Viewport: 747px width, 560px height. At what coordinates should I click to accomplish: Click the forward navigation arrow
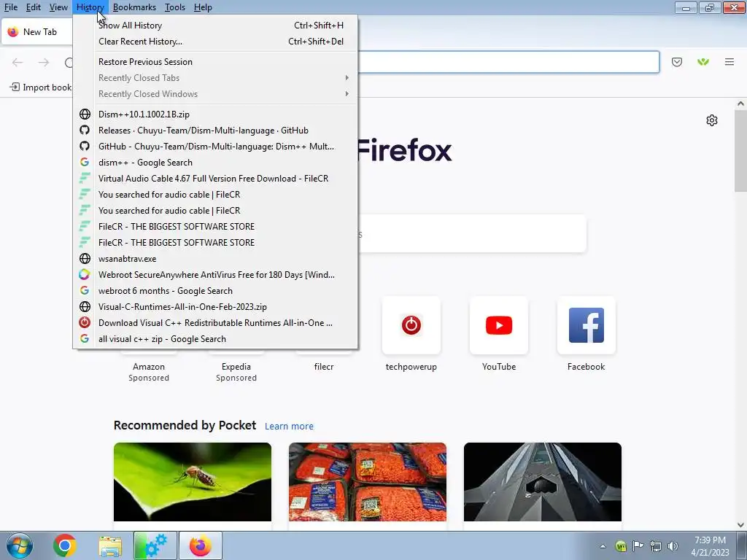[44, 63]
